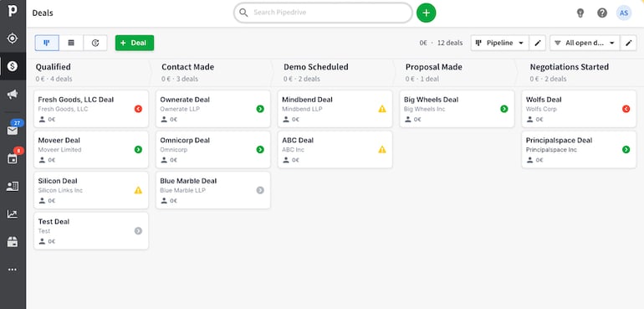644x309 pixels.
Task: Click the Principalspace Inc organization name
Action: 551,150
